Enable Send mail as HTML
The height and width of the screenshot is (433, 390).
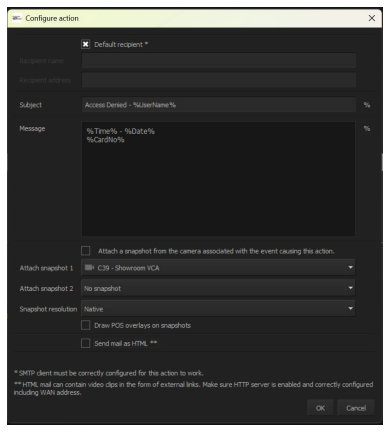tap(86, 343)
